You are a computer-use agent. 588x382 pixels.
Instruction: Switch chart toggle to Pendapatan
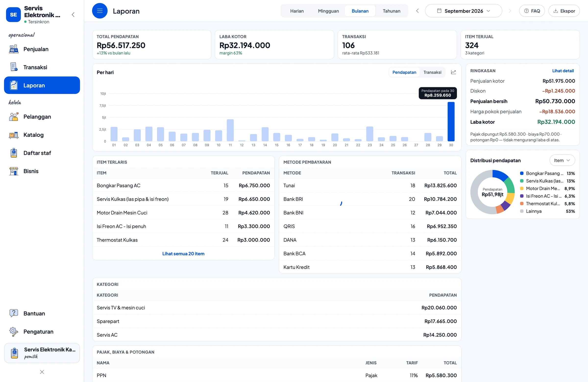coord(404,72)
